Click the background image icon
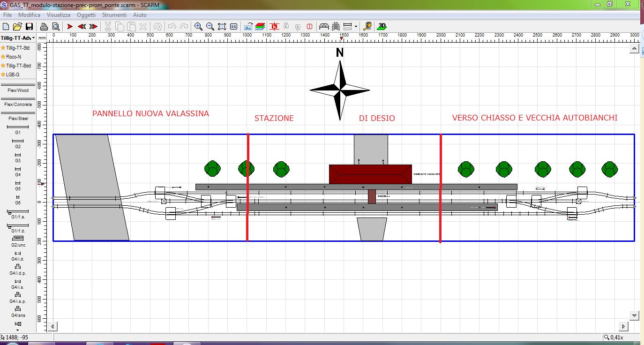The image size is (644, 345). pyautogui.click(x=248, y=26)
